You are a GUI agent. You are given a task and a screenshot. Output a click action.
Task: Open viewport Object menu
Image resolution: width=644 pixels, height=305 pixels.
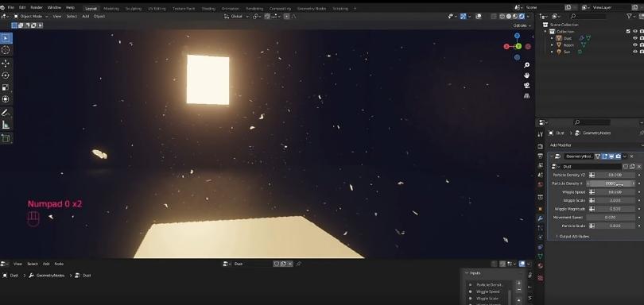tap(99, 17)
